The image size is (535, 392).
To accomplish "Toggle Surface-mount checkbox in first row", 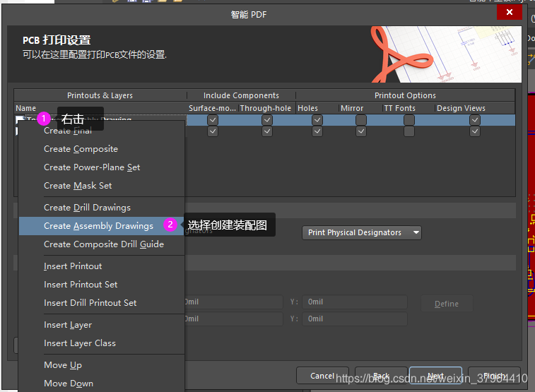I will pos(213,120).
